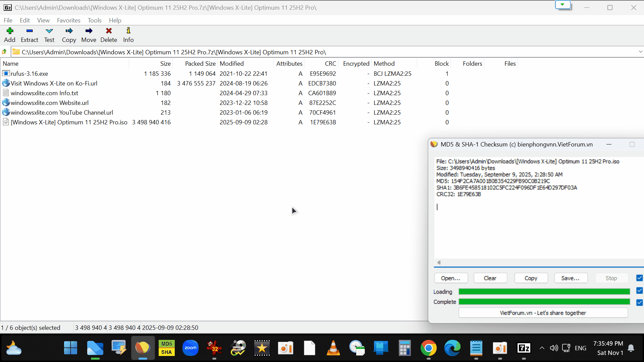Open the address bar path dropdown
Viewport: 644px width, 362px height.
[641, 52]
